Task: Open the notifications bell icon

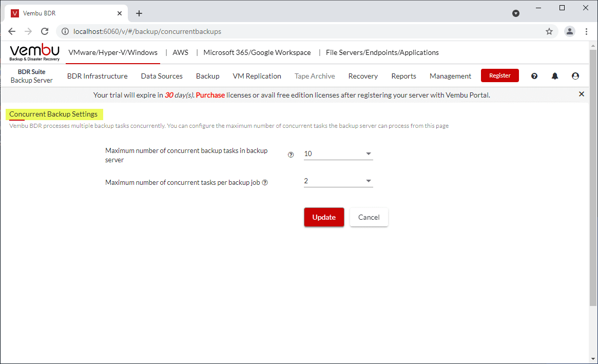Action: tap(555, 76)
